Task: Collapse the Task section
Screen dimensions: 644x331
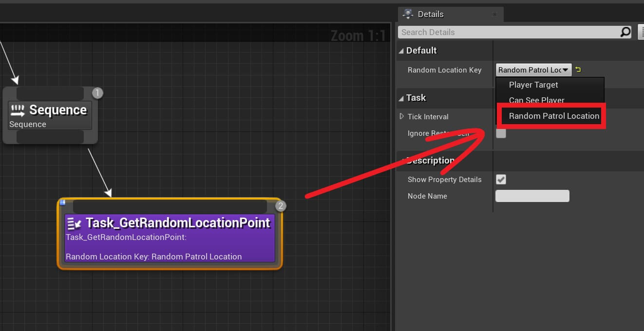Action: 401,98
